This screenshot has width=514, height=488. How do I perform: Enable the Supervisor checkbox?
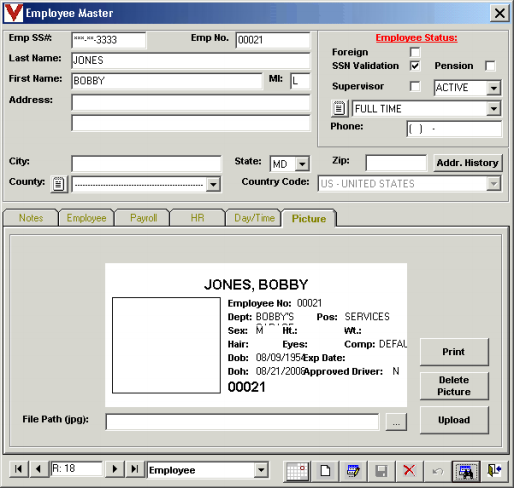(415, 86)
